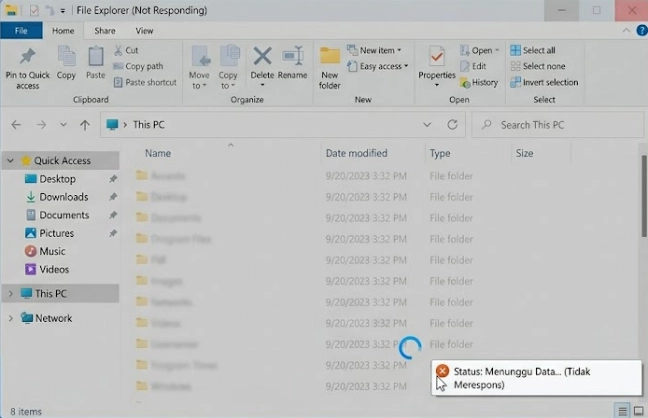Screen dimensions: 648x418
Task: Switch to large icons view in status bar
Action: point(638,411)
